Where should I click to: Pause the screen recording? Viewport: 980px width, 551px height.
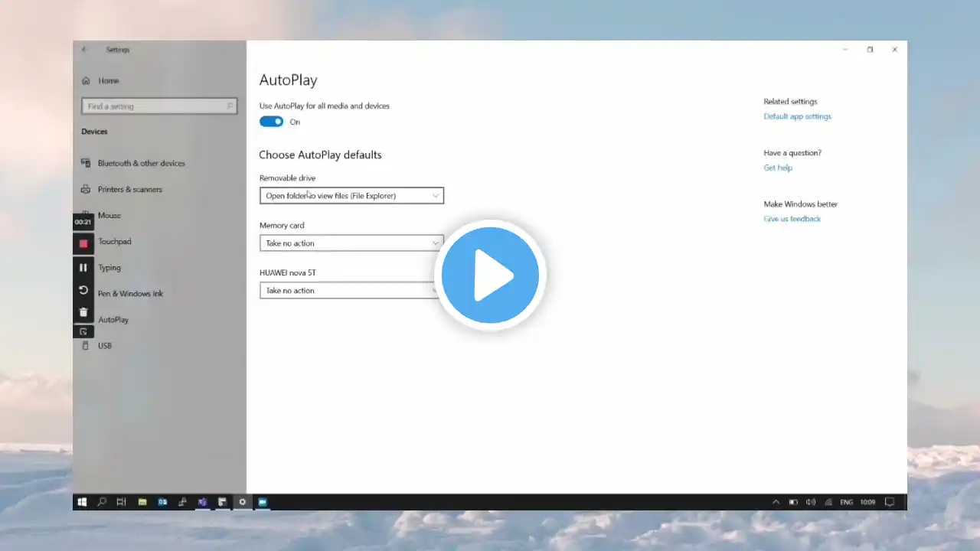(83, 268)
